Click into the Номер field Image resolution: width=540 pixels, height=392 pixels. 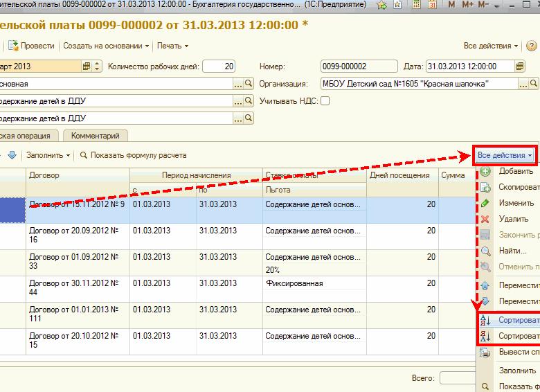(x=359, y=66)
